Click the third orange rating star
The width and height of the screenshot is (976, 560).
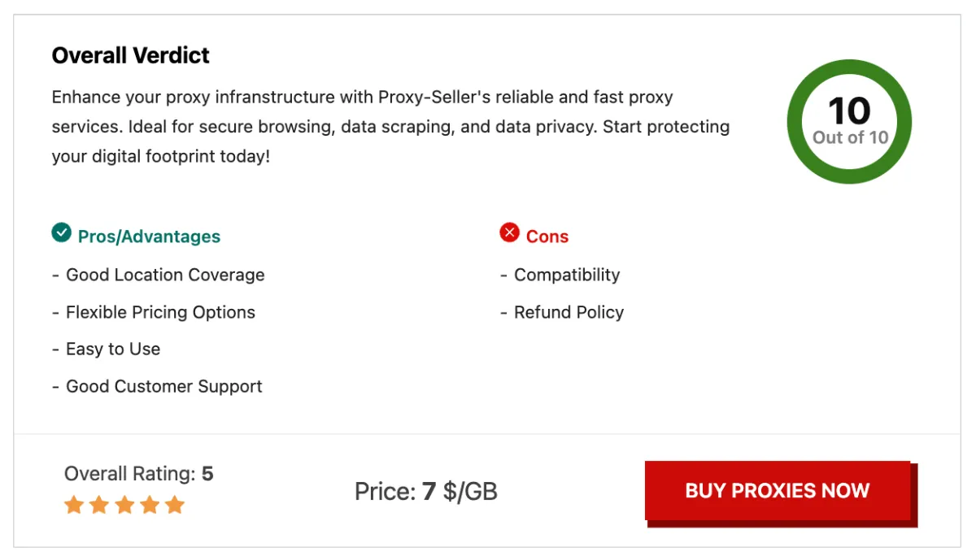[124, 506]
